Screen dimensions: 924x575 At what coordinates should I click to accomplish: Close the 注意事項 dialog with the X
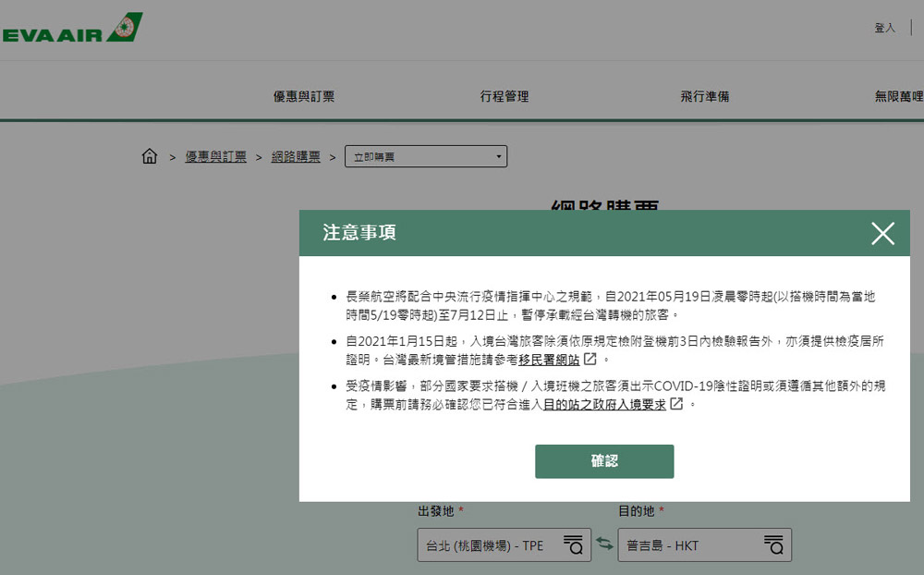click(x=882, y=234)
